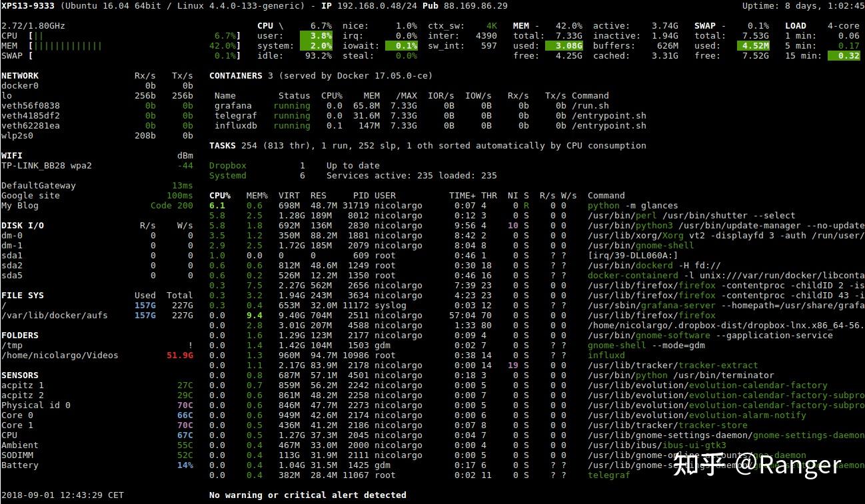
Task: Toggle the influxdb container running status
Action: pyautogui.click(x=292, y=125)
